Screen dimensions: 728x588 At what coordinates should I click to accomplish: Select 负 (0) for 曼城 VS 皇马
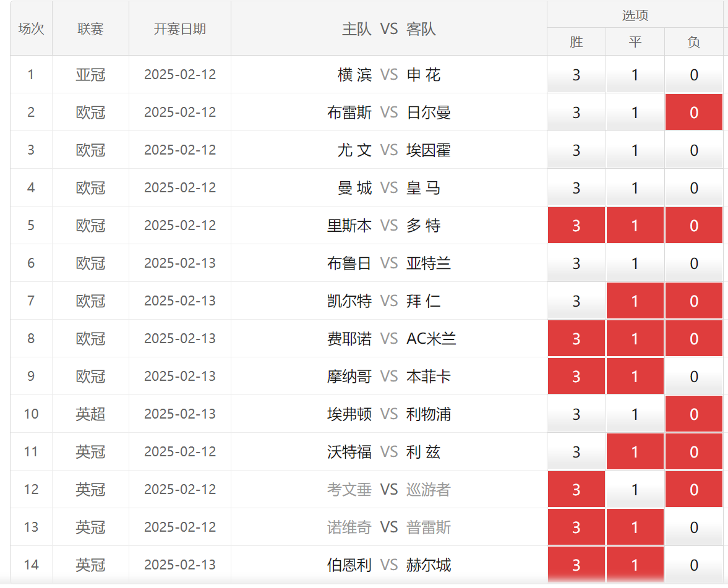(x=693, y=188)
